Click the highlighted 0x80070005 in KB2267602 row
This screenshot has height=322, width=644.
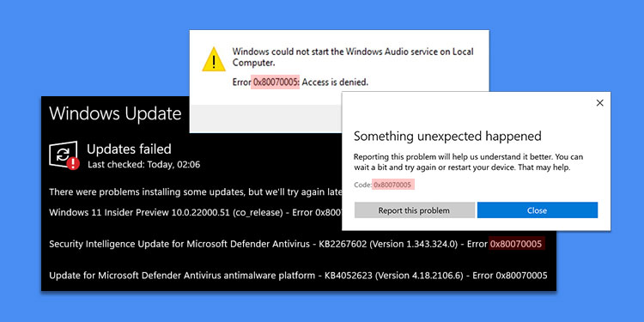click(517, 244)
